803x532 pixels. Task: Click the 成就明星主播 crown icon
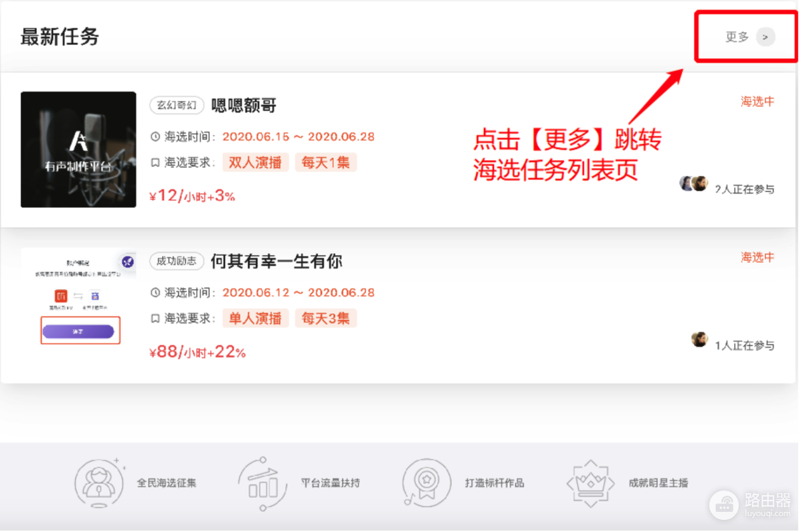coord(590,483)
